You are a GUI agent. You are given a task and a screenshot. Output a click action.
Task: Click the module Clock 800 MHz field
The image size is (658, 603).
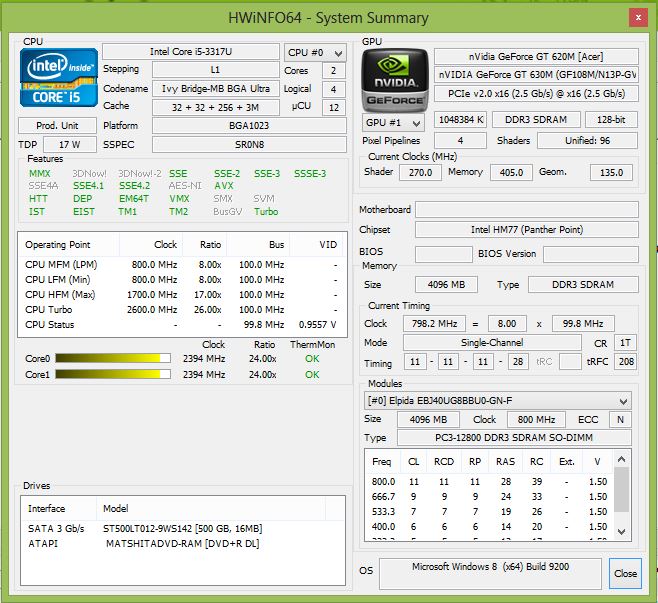coord(536,420)
